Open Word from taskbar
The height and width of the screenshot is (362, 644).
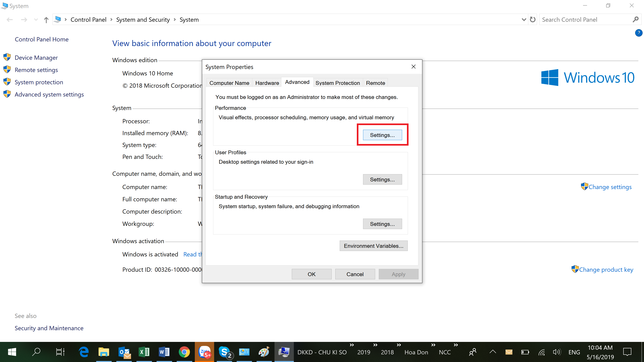[164, 352]
